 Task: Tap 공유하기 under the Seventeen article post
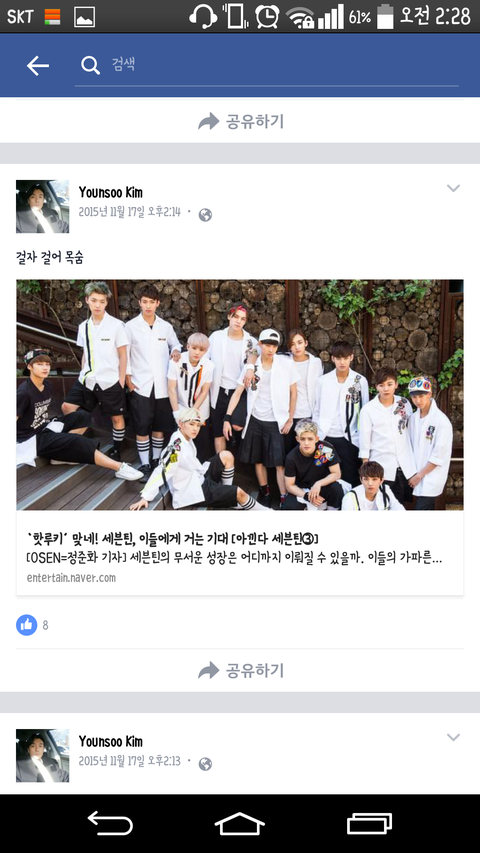(x=241, y=670)
